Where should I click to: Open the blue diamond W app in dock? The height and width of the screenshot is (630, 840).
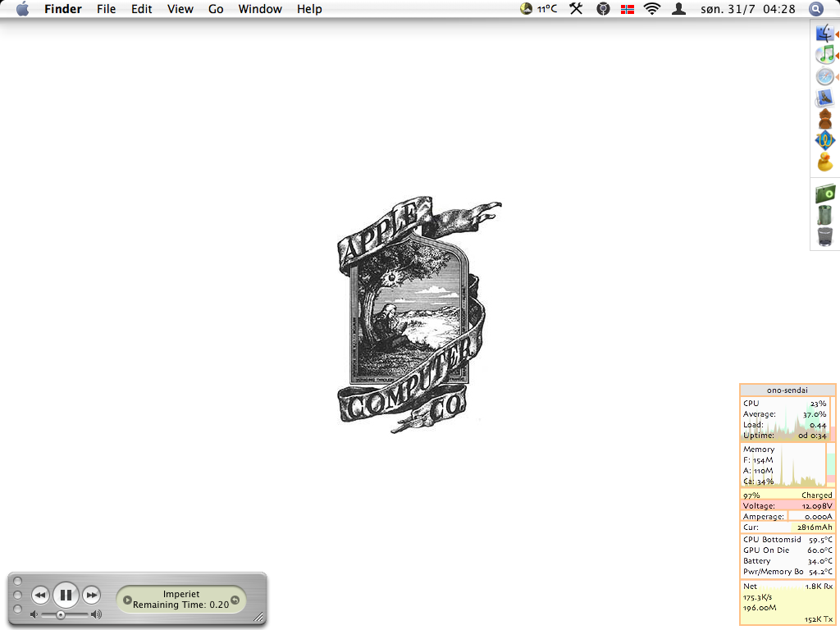coord(825,140)
